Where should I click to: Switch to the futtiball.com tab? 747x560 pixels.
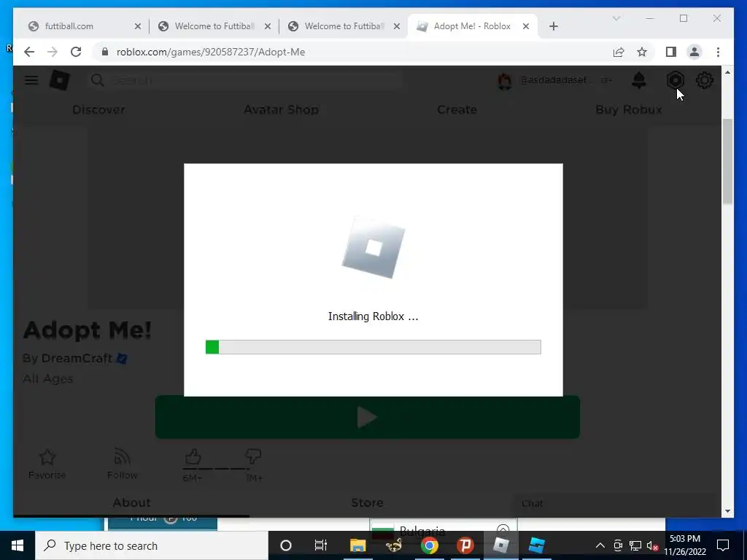(85, 26)
